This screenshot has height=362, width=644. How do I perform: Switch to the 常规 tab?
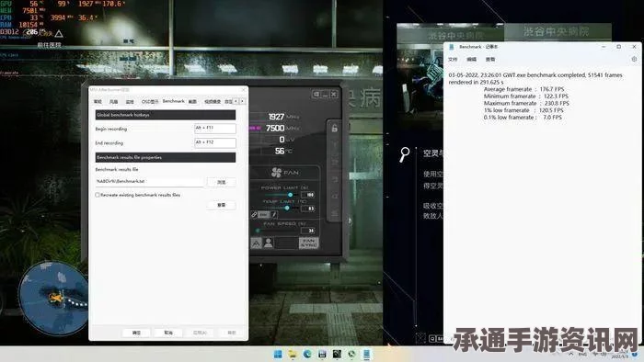(x=98, y=102)
